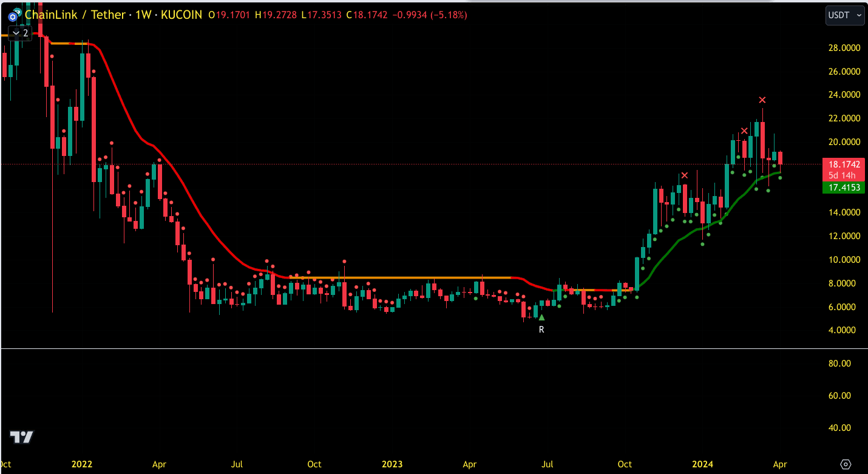Click Apr label right after 2023
Image resolution: width=868 pixels, height=474 pixels.
(470, 464)
